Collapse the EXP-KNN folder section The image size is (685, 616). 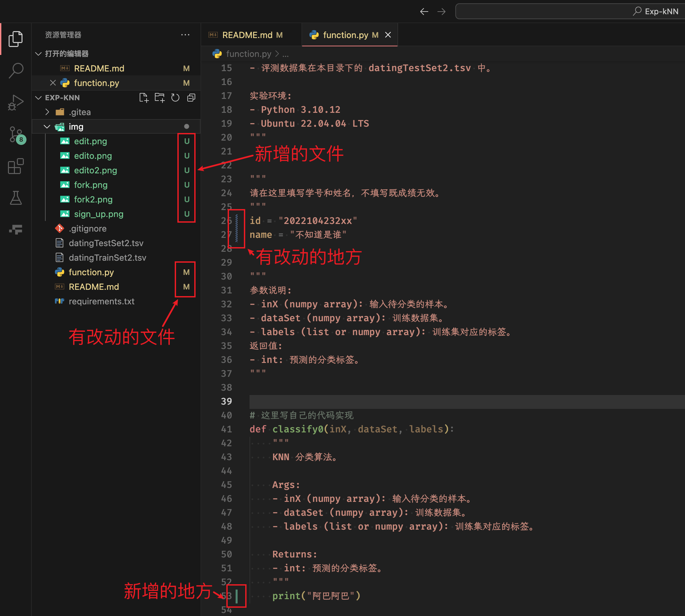pos(39,98)
